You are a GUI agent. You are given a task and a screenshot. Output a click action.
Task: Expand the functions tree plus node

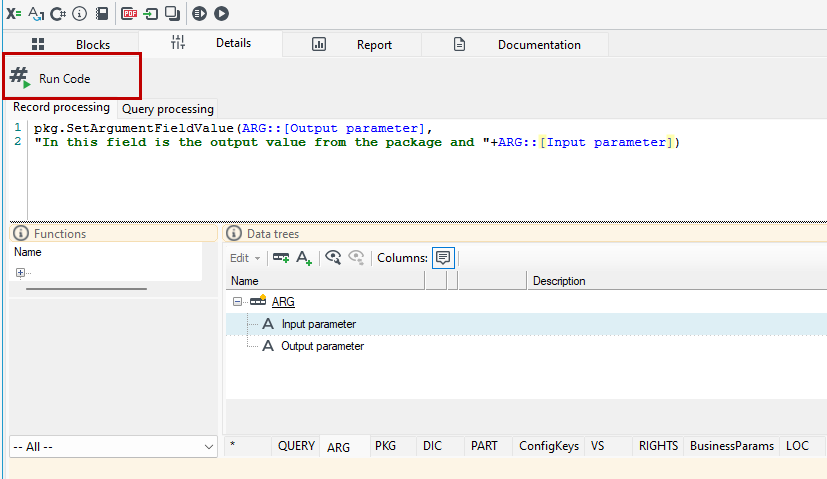click(x=20, y=272)
